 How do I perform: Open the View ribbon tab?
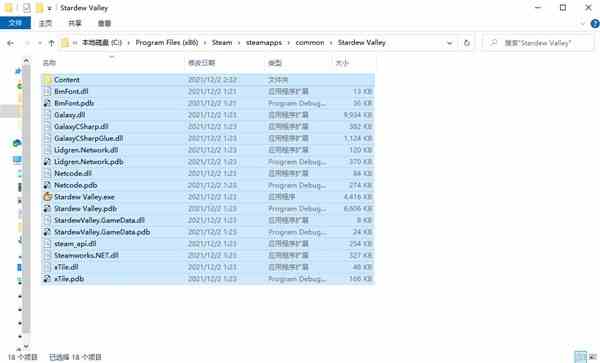(104, 23)
